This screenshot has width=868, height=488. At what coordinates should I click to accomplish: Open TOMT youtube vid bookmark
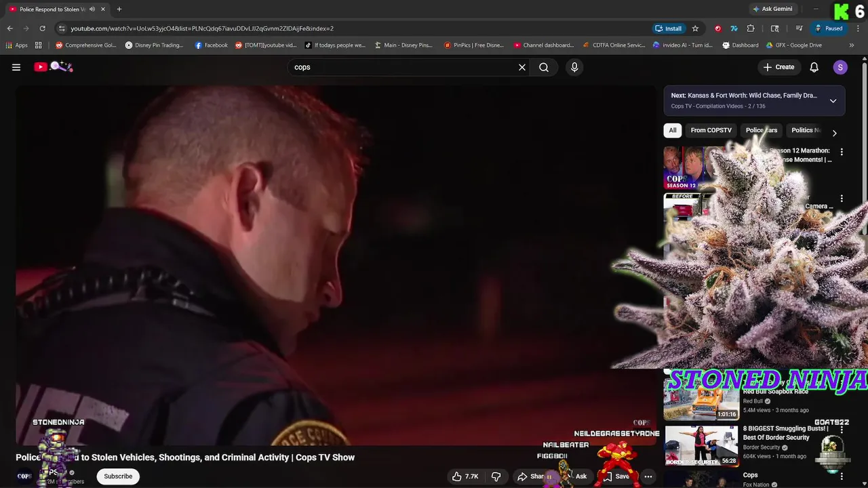point(266,45)
